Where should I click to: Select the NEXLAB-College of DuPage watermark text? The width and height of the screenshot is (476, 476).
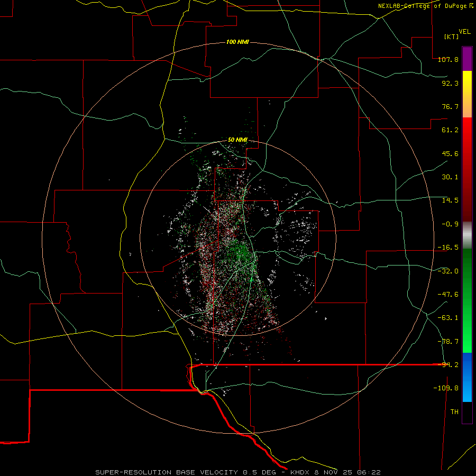point(425,6)
